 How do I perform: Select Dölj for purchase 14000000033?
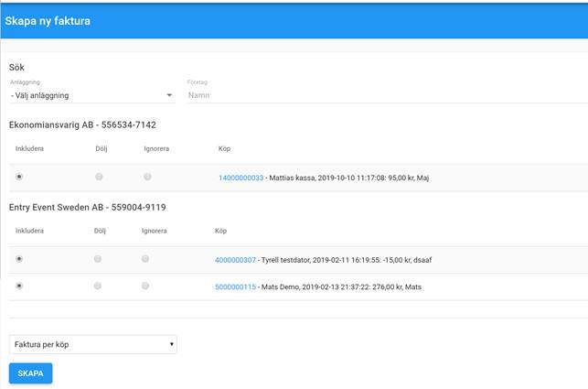point(99,177)
